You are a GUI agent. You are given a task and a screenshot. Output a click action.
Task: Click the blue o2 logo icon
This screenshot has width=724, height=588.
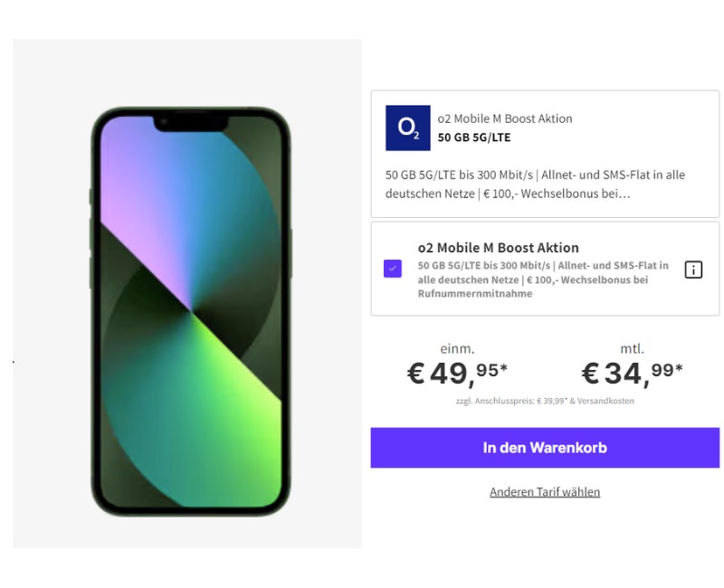point(408,128)
